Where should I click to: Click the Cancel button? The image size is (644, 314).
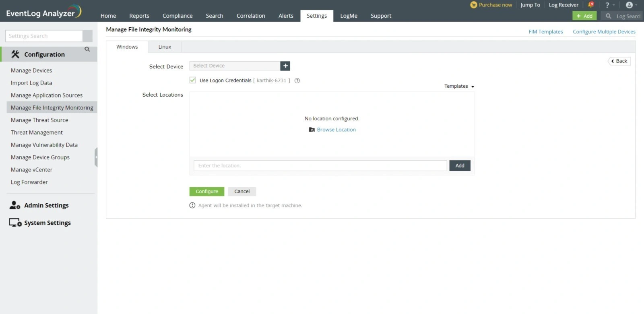pos(242,192)
